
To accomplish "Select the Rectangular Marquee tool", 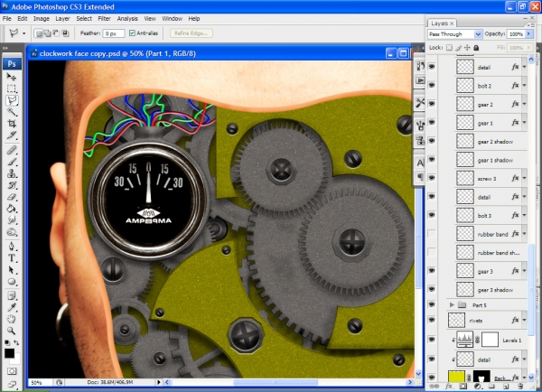I will [12, 89].
